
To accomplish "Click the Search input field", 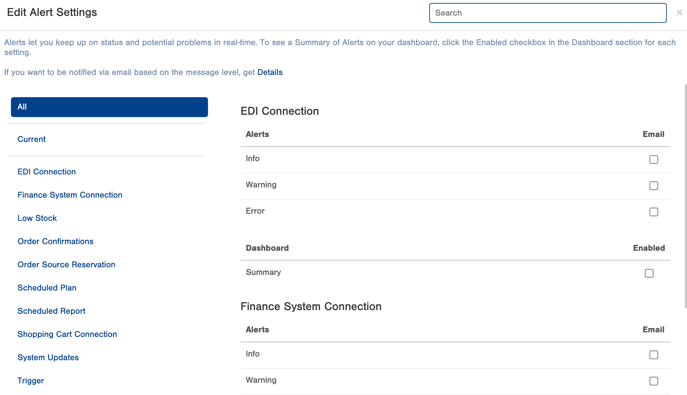I will coord(548,13).
